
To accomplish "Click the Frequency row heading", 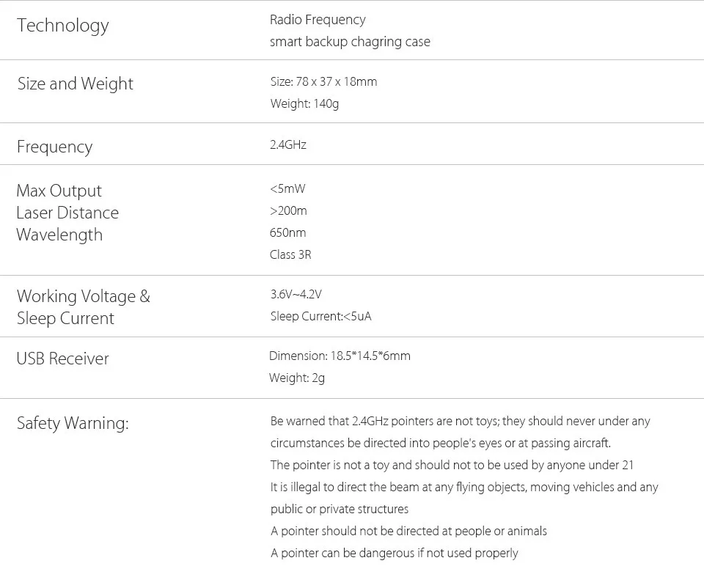I will (x=55, y=147).
